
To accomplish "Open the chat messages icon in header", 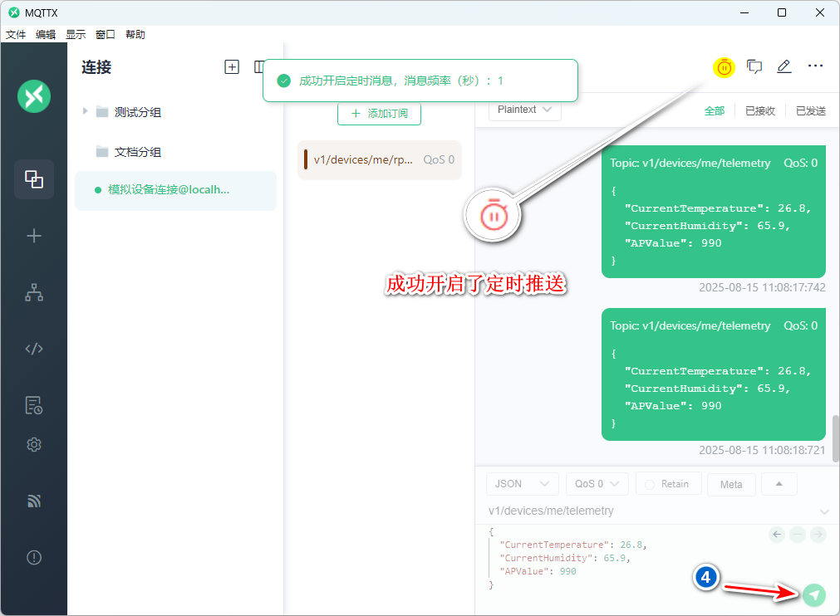I will coord(754,67).
